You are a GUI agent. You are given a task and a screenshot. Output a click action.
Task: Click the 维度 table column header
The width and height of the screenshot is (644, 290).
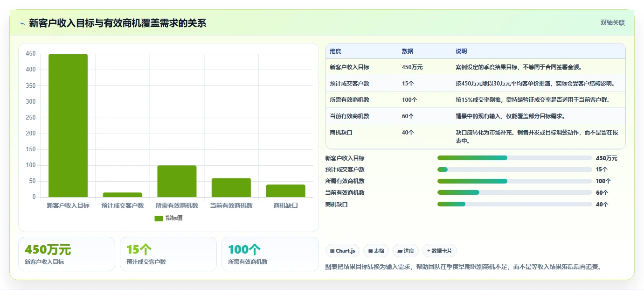point(336,51)
